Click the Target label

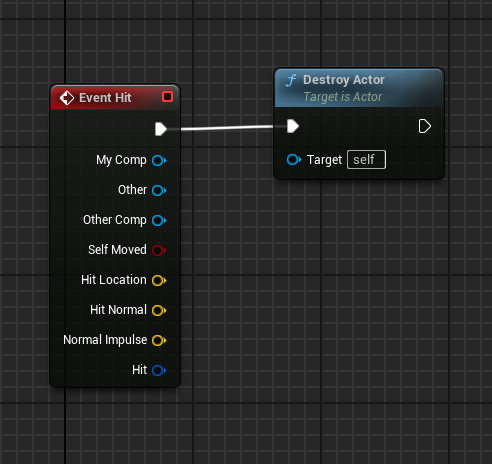pos(324,160)
